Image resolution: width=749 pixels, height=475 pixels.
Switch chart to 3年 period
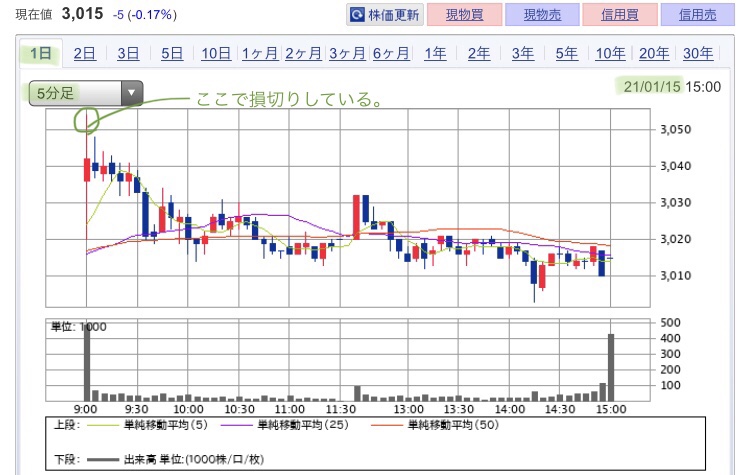click(x=523, y=54)
